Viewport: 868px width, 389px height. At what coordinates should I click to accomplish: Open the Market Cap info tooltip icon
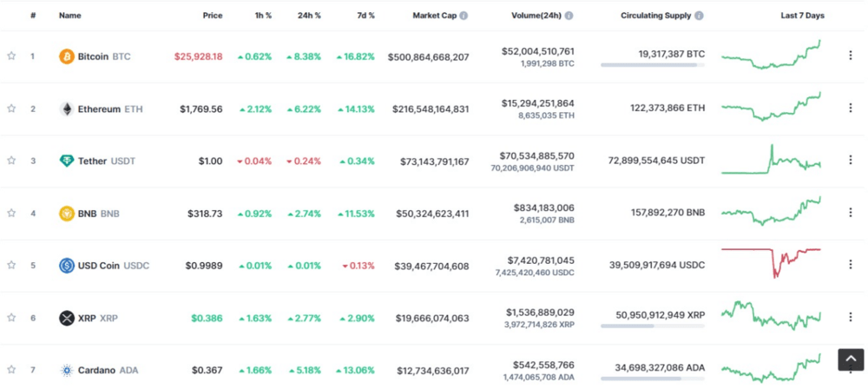click(464, 16)
